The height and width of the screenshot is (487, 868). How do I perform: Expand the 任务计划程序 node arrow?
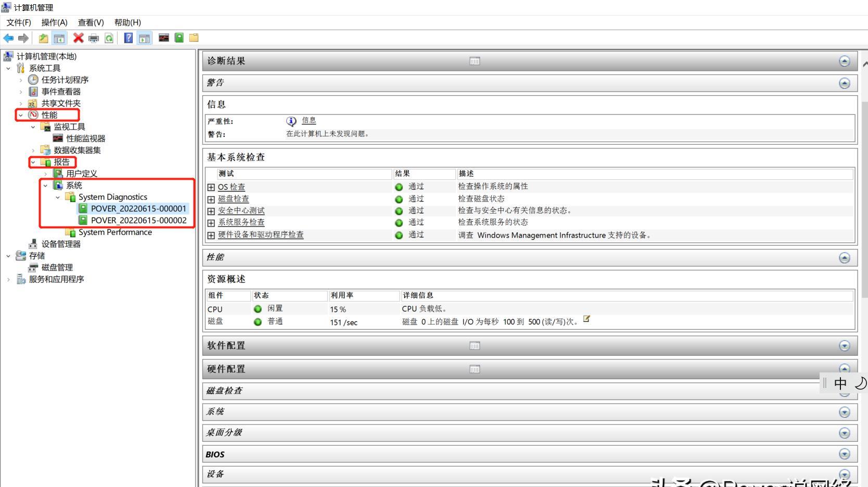(x=21, y=80)
